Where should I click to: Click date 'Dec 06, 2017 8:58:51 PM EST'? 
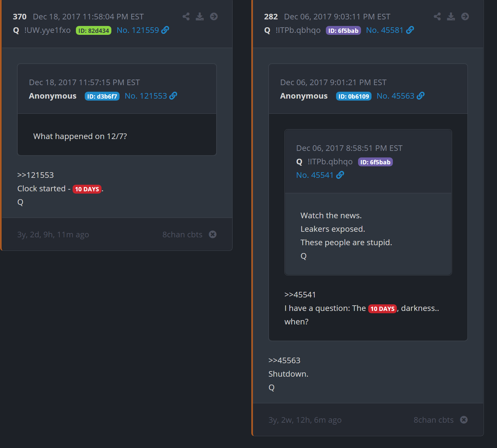pyautogui.click(x=350, y=148)
